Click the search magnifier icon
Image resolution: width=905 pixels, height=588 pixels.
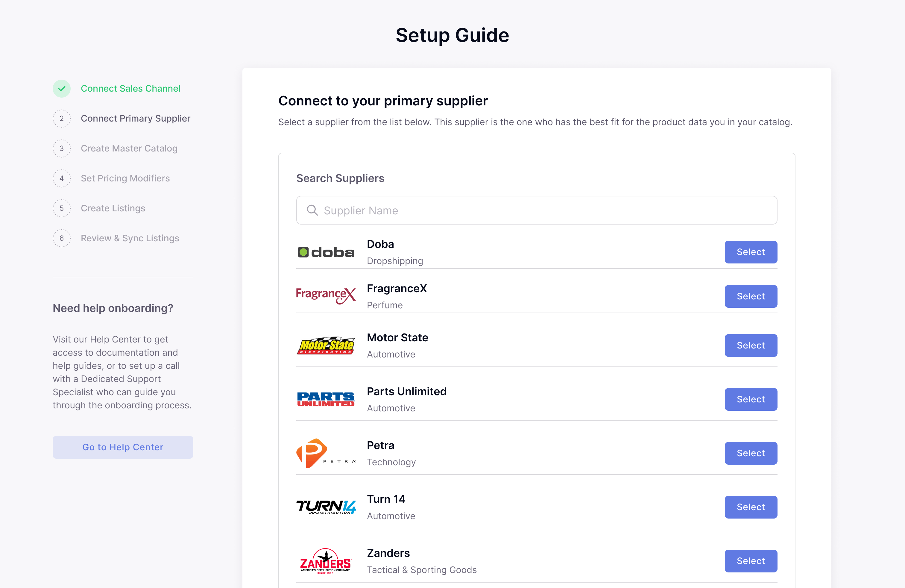[312, 210]
